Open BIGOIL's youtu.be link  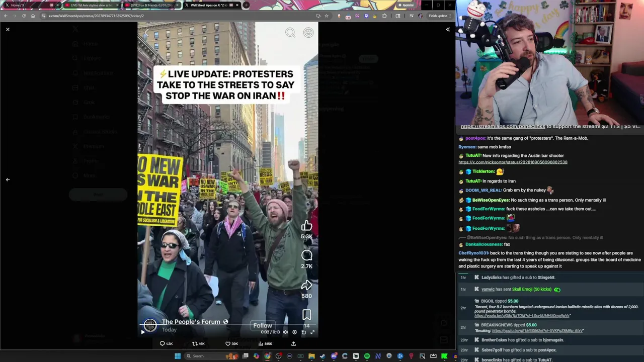522,316
